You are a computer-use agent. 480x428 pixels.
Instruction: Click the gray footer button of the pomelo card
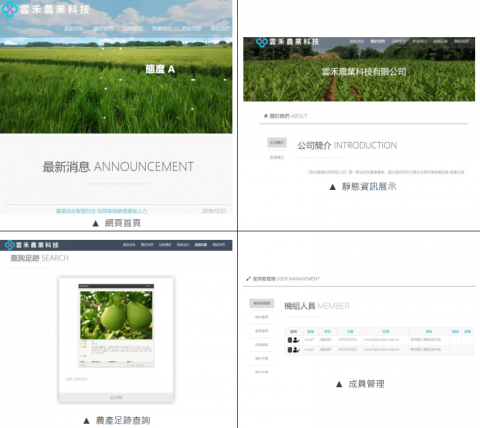pyautogui.click(x=116, y=398)
